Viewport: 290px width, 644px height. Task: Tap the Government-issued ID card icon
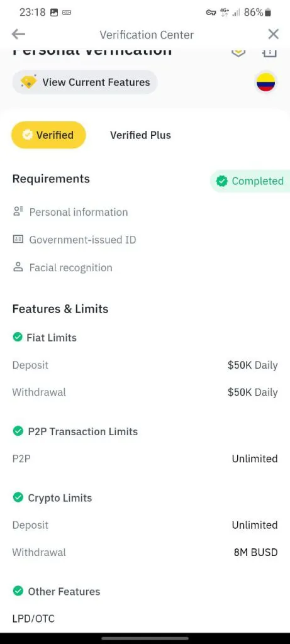point(18,239)
